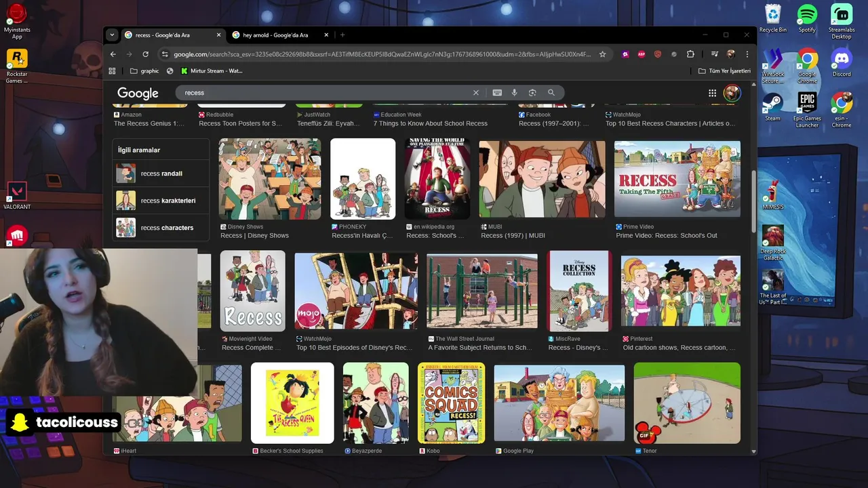The image size is (868, 488).
Task: Open the 'esin - Chrome' desktop shortcut
Action: tap(842, 110)
